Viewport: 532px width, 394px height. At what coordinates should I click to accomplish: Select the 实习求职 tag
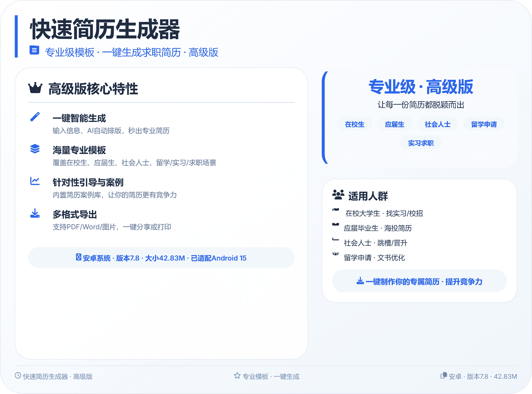coord(421,143)
